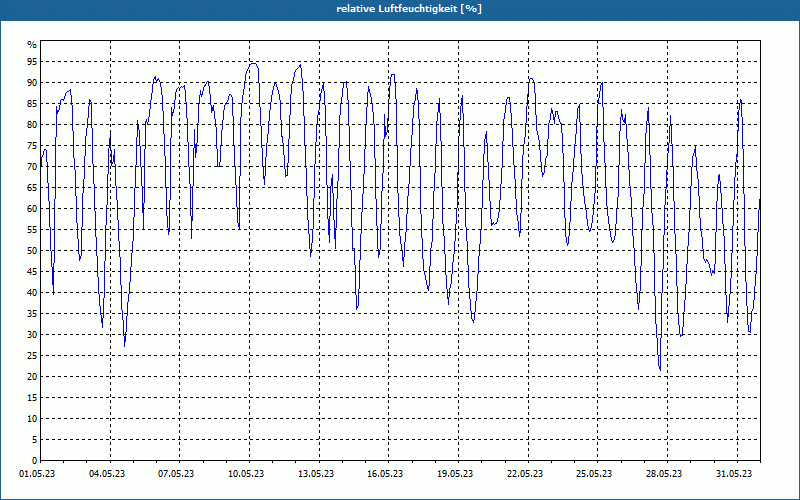The height and width of the screenshot is (500, 800).
Task: Click the y-axis value 60
Action: 32,209
